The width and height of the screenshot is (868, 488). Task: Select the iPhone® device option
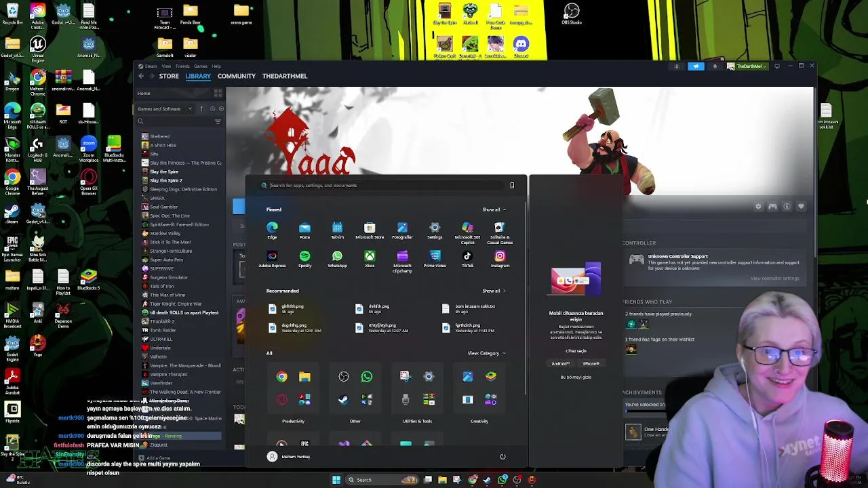pyautogui.click(x=591, y=363)
